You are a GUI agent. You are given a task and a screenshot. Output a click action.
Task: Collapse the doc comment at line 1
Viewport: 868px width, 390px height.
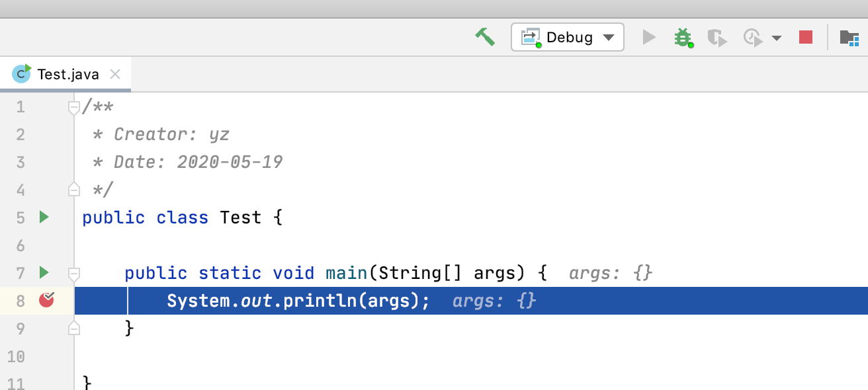[x=74, y=106]
